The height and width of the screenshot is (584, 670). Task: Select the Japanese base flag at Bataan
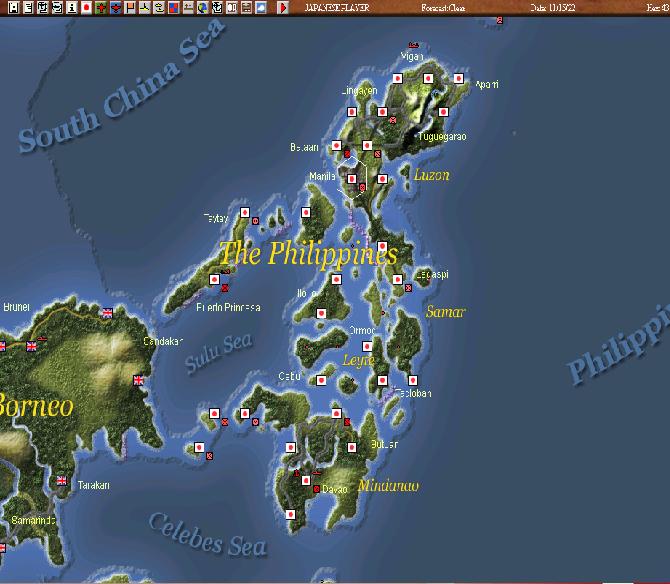[336, 146]
